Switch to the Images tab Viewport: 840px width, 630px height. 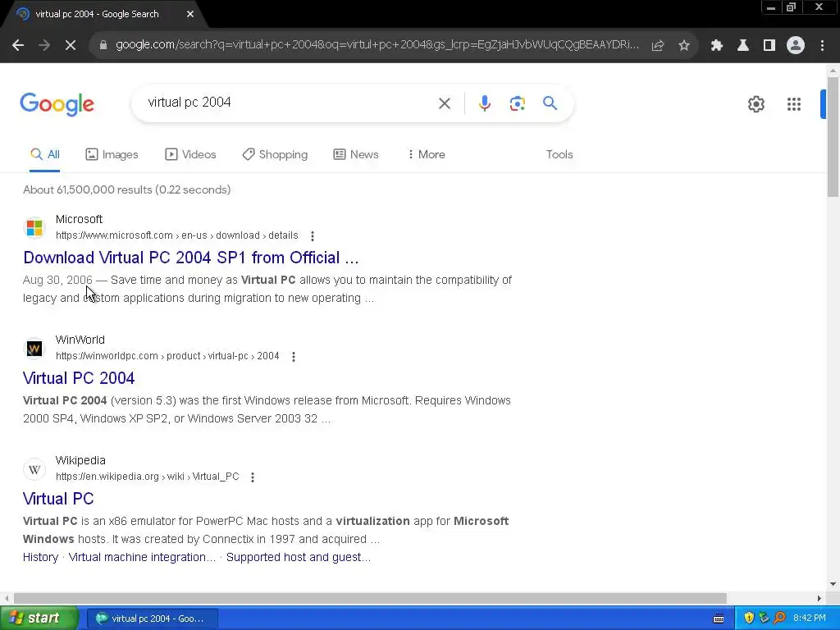pyautogui.click(x=112, y=154)
